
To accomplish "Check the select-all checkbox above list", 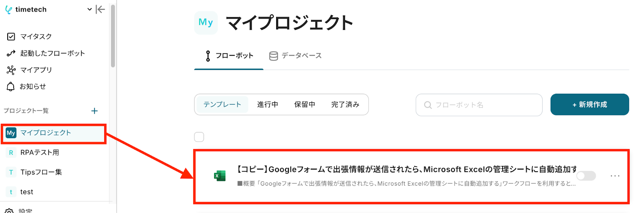I will click(x=199, y=137).
